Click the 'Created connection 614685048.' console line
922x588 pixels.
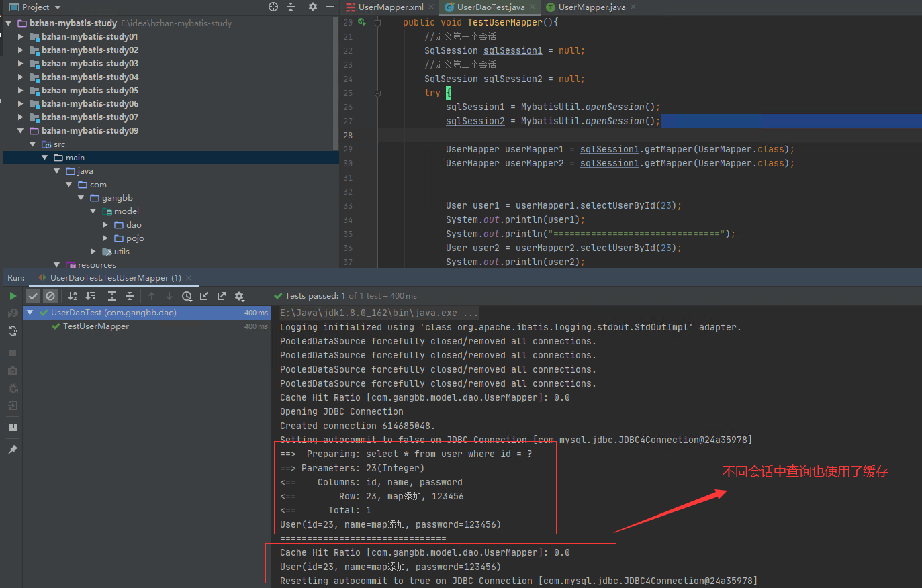click(357, 426)
